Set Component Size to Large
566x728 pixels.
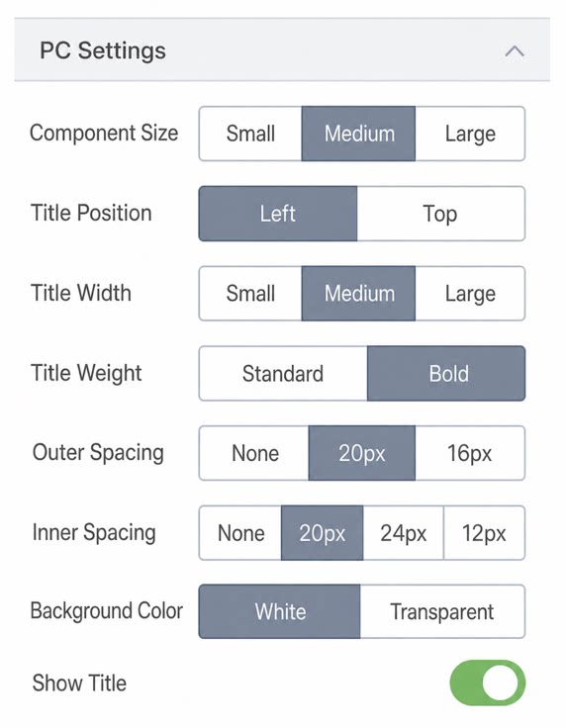tap(470, 134)
